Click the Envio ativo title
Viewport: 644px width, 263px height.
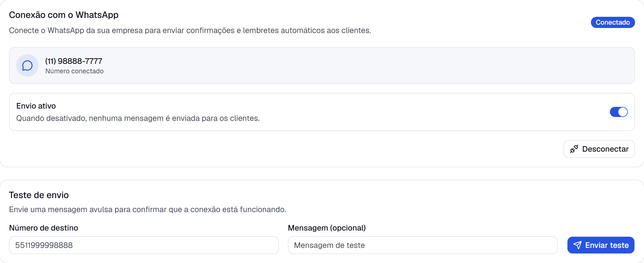click(36, 106)
